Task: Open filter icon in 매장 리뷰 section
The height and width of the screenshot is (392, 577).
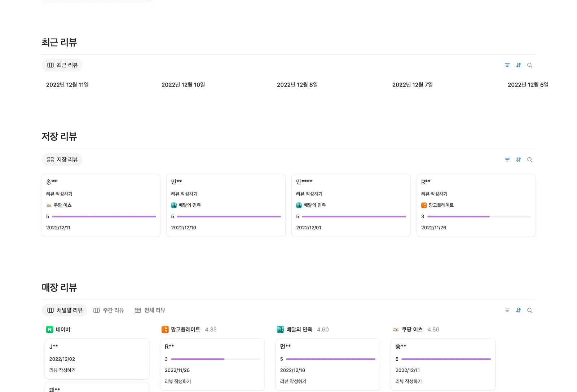Action: pyautogui.click(x=507, y=310)
